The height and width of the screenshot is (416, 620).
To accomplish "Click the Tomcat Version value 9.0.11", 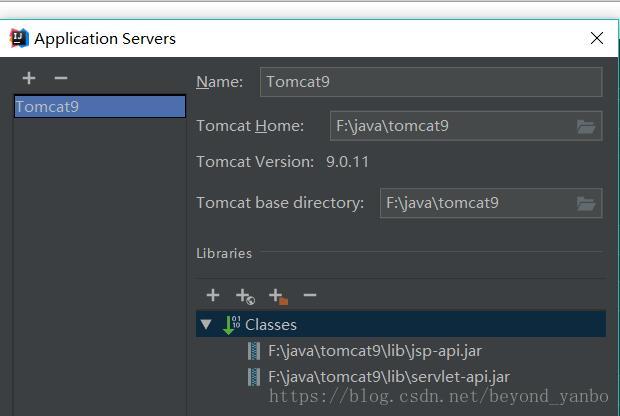I will [347, 162].
